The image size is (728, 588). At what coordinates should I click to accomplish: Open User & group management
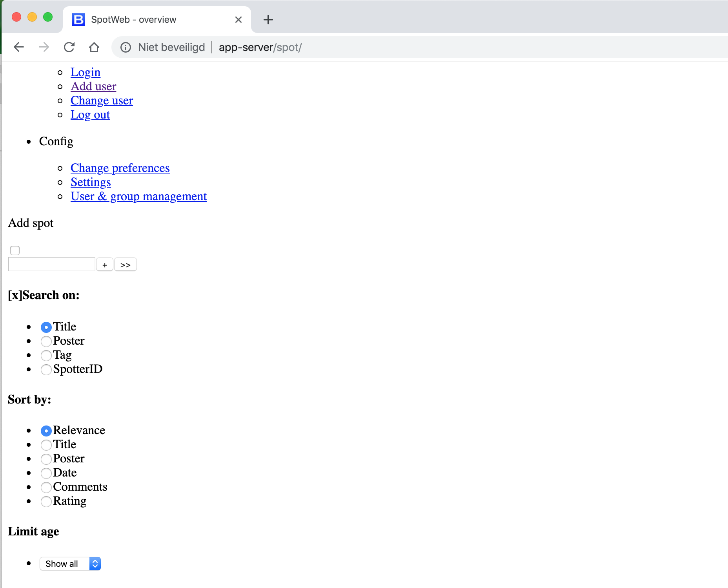click(x=138, y=196)
